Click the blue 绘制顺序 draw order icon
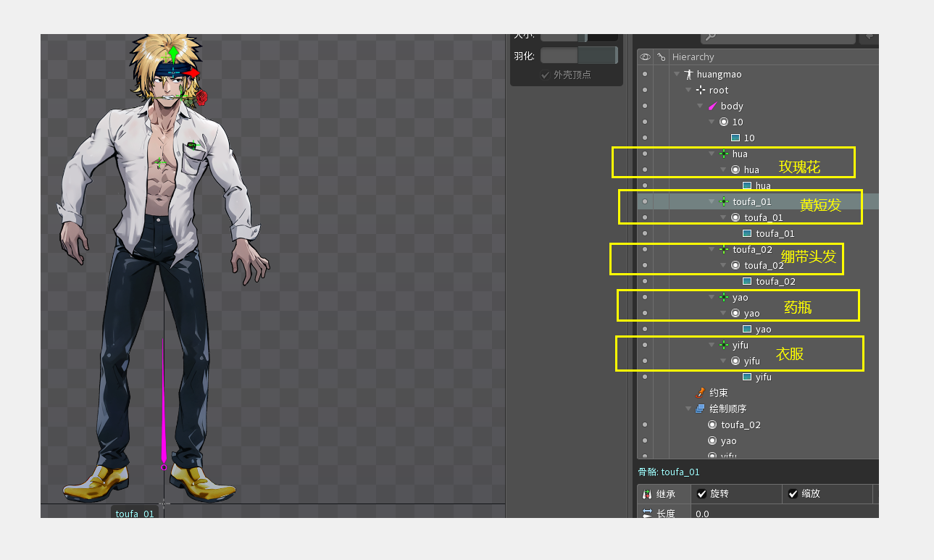Screen dimensions: 934x560 [x=700, y=409]
